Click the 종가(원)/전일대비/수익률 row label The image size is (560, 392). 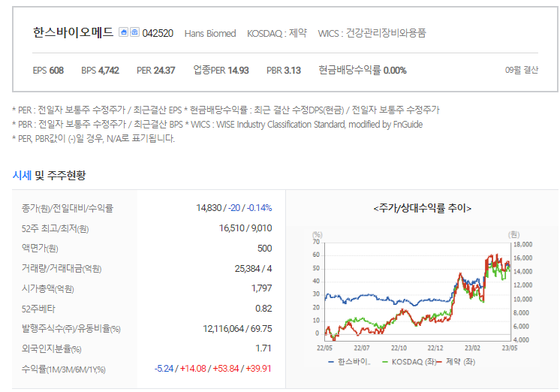pos(68,208)
